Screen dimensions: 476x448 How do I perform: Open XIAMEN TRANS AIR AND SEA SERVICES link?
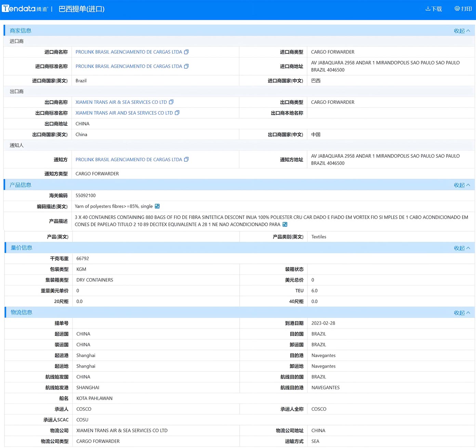[124, 113]
